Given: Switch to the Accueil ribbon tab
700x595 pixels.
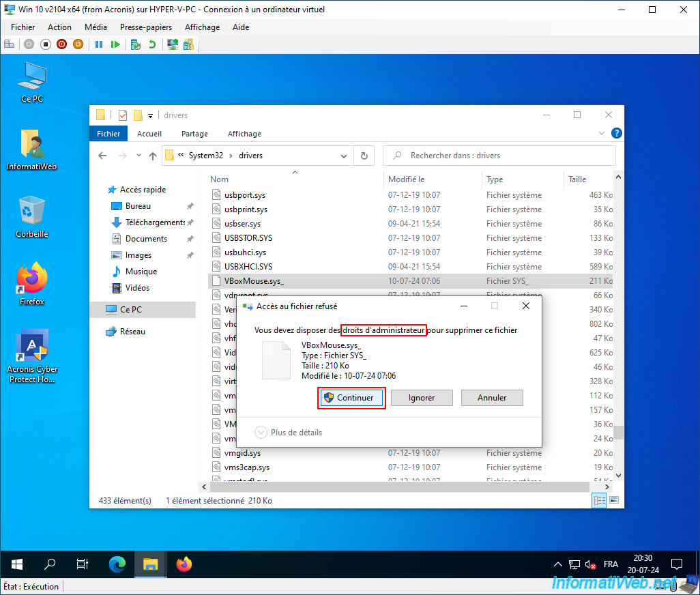Looking at the screenshot, I should tap(149, 134).
